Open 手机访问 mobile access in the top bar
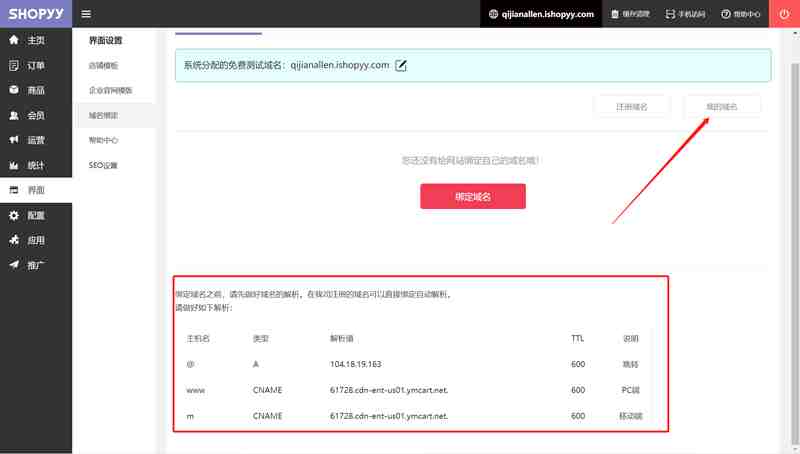The image size is (800, 454). (685, 14)
